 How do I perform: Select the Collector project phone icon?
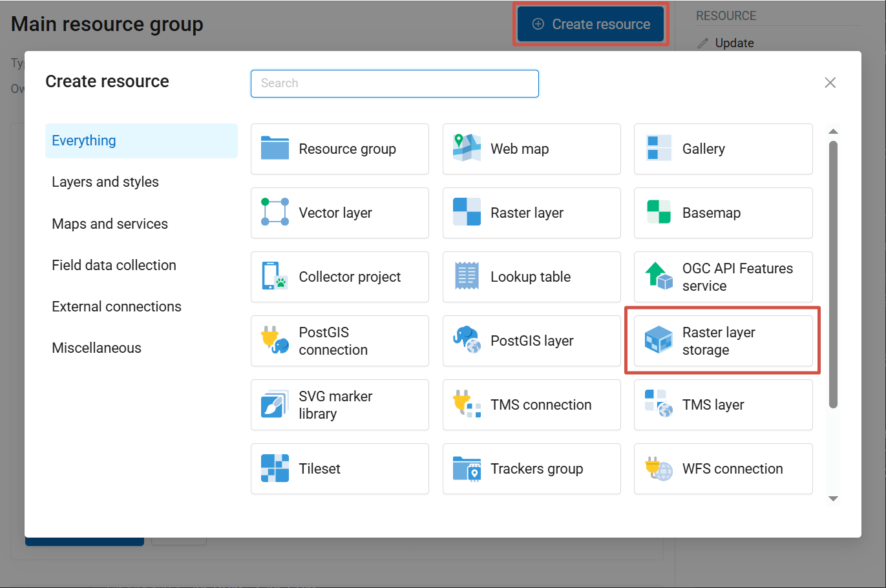pyautogui.click(x=275, y=277)
